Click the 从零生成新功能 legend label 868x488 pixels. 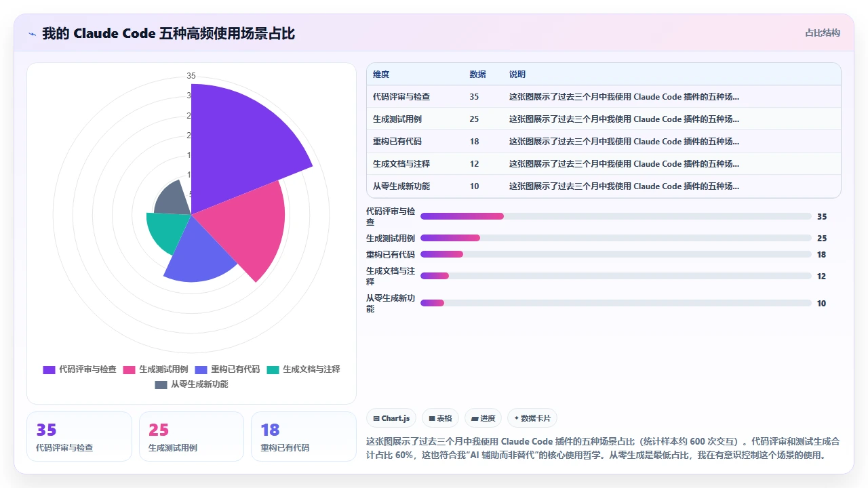pyautogui.click(x=199, y=384)
